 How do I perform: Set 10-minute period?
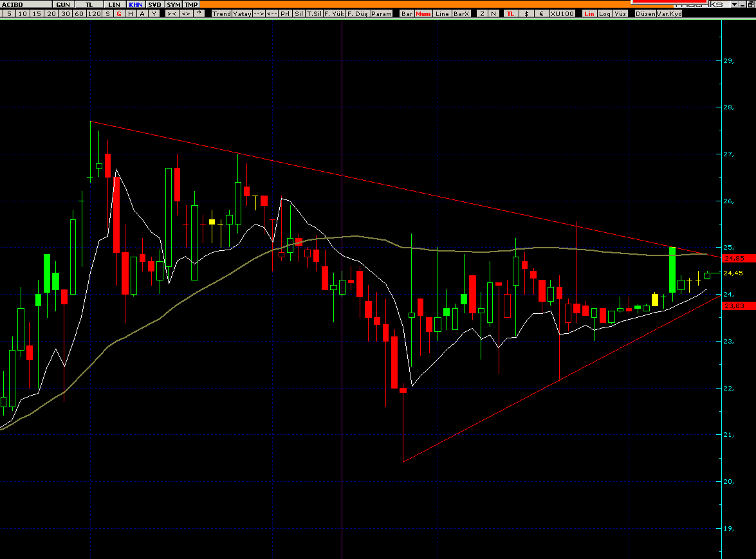(x=23, y=14)
